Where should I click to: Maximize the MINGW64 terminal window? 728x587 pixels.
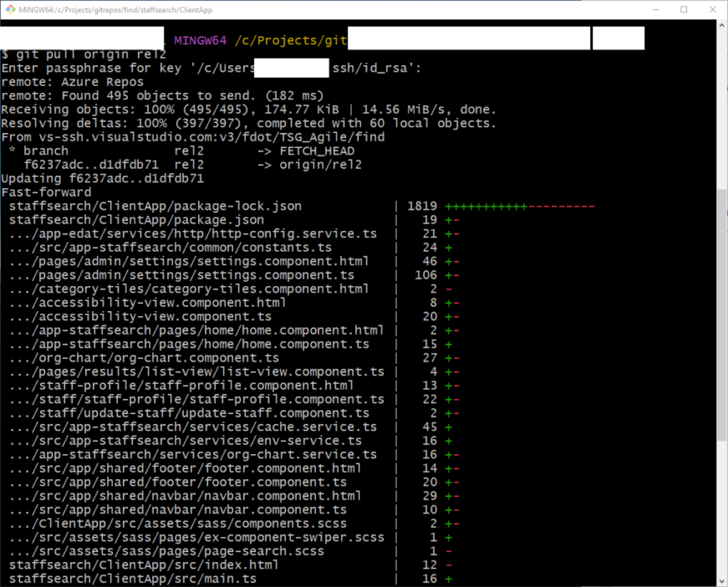pos(684,9)
